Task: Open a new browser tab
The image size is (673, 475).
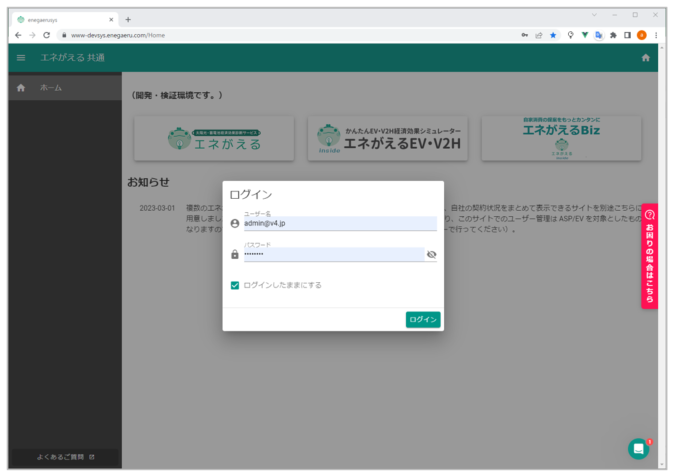Action: coord(128,19)
